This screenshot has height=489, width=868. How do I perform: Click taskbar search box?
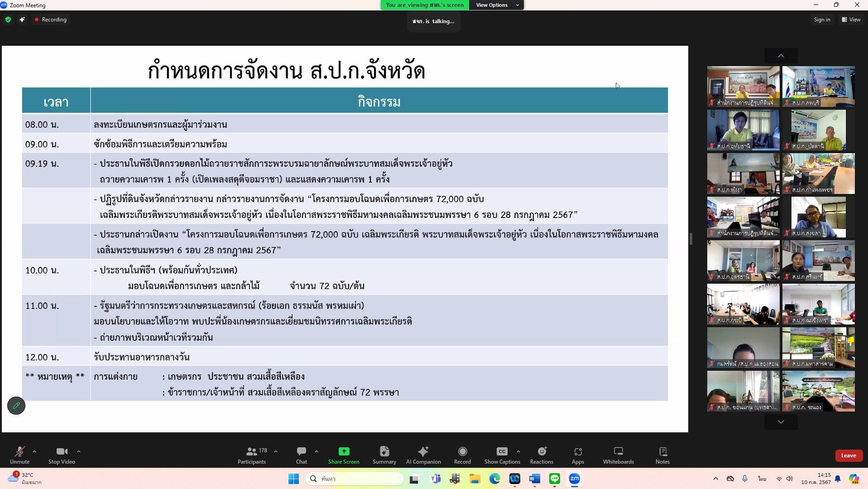[x=355, y=479]
